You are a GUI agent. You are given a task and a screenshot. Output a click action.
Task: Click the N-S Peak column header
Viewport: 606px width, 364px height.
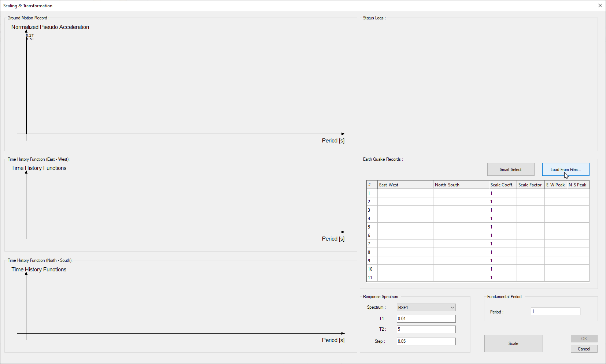click(x=578, y=185)
